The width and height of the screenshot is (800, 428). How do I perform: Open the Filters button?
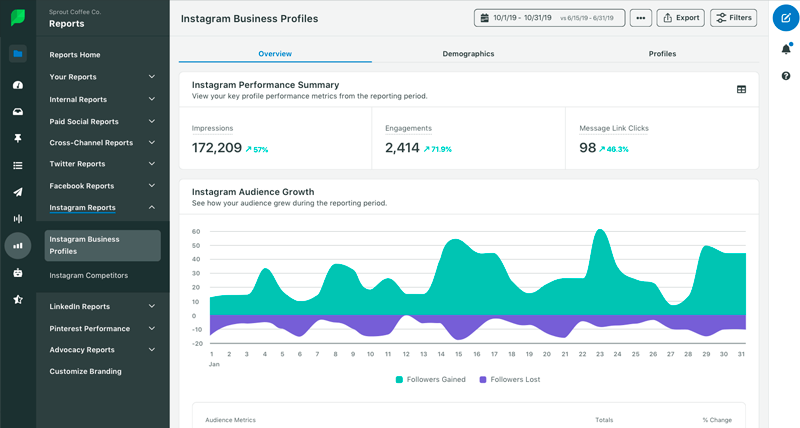(733, 18)
